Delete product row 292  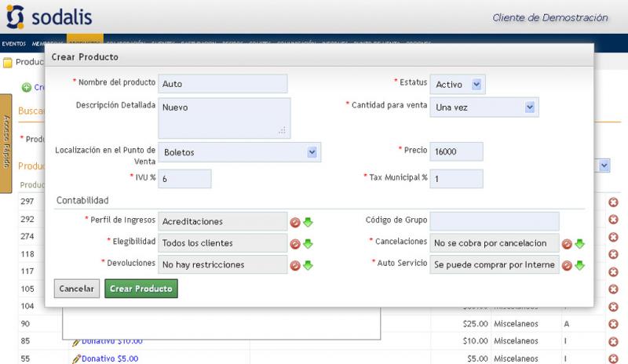click(613, 220)
